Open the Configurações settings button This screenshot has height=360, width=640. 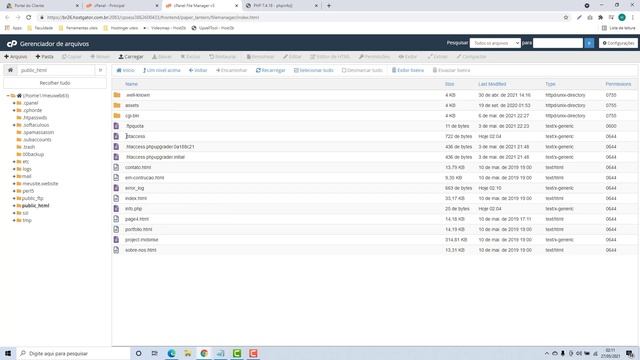(x=618, y=43)
